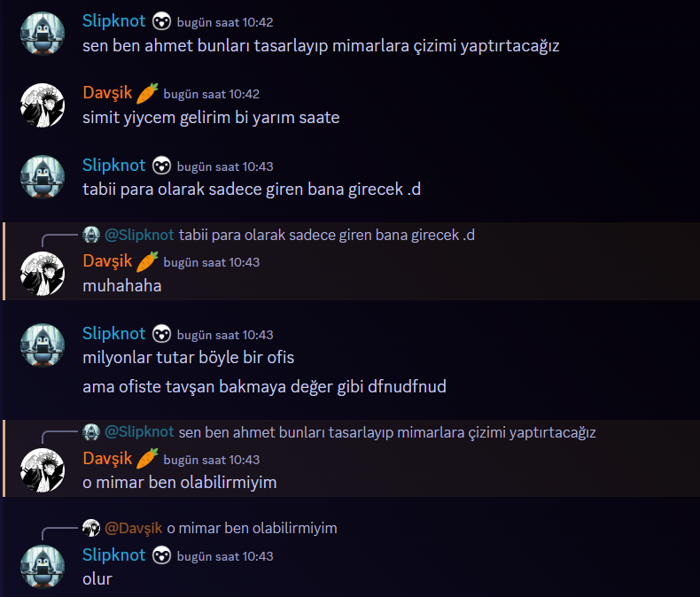Screen dimensions: 700x597
Task: Click the panda badge on the 'milyonlar tutar' message
Action: coord(161,334)
